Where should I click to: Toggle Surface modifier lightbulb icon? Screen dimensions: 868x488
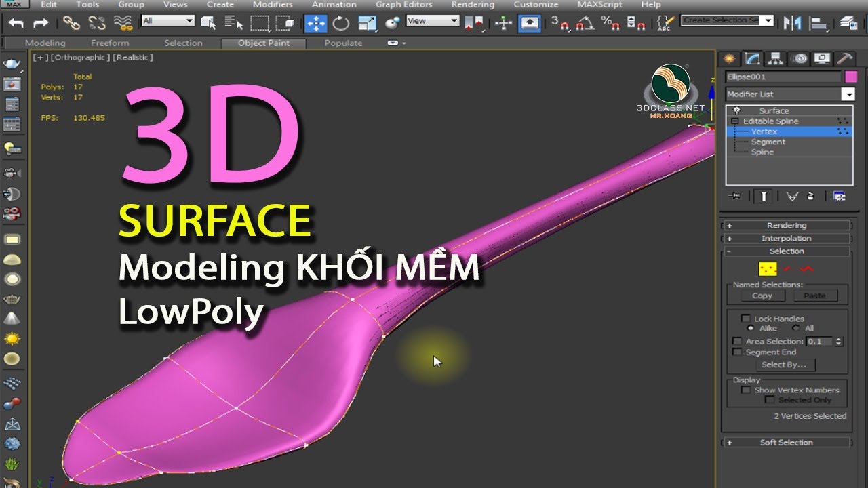point(736,110)
